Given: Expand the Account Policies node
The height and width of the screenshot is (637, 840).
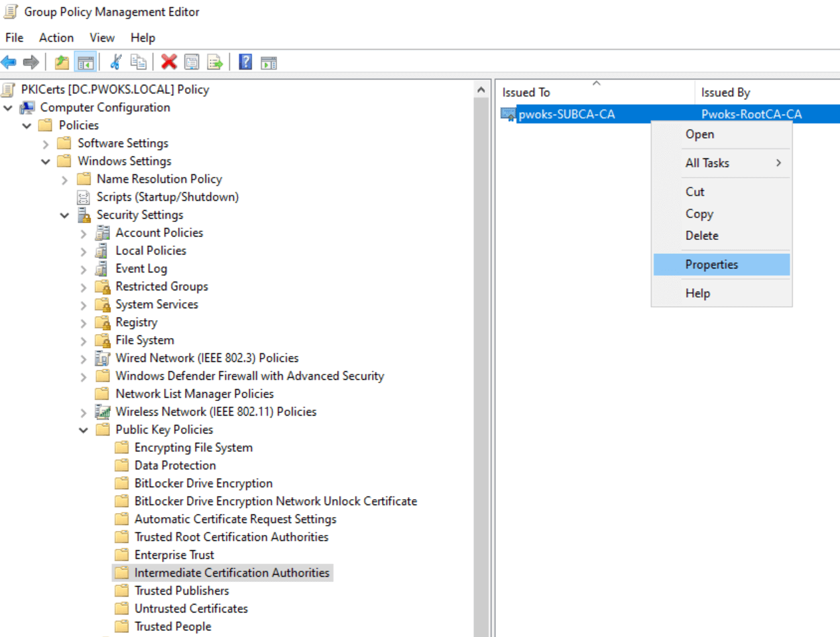Looking at the screenshot, I should pyautogui.click(x=84, y=233).
